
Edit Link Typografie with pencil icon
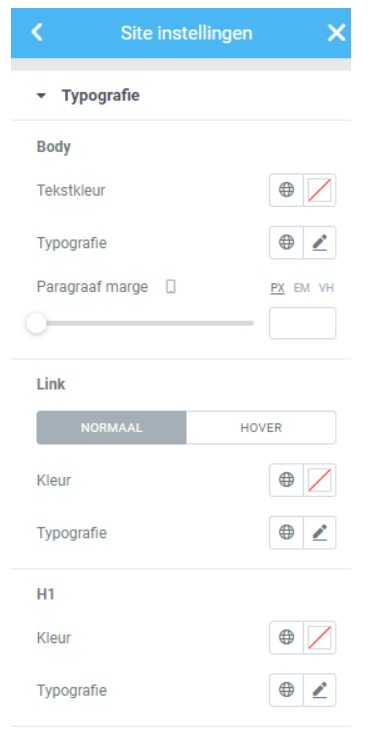point(320,532)
